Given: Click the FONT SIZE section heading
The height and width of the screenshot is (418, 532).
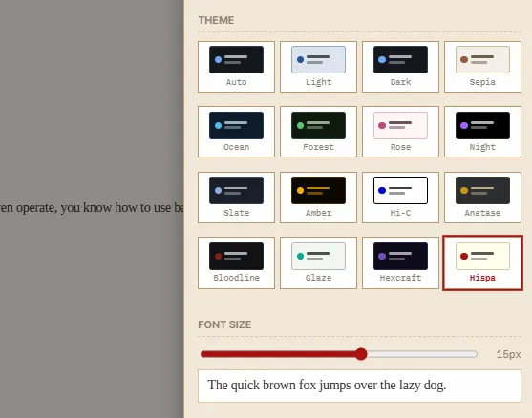Looking at the screenshot, I should (224, 324).
